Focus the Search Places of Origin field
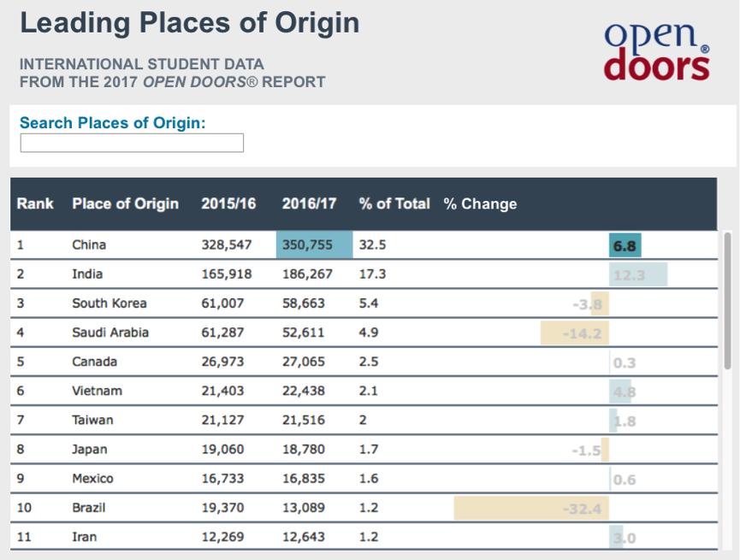The image size is (740, 560). [x=132, y=143]
